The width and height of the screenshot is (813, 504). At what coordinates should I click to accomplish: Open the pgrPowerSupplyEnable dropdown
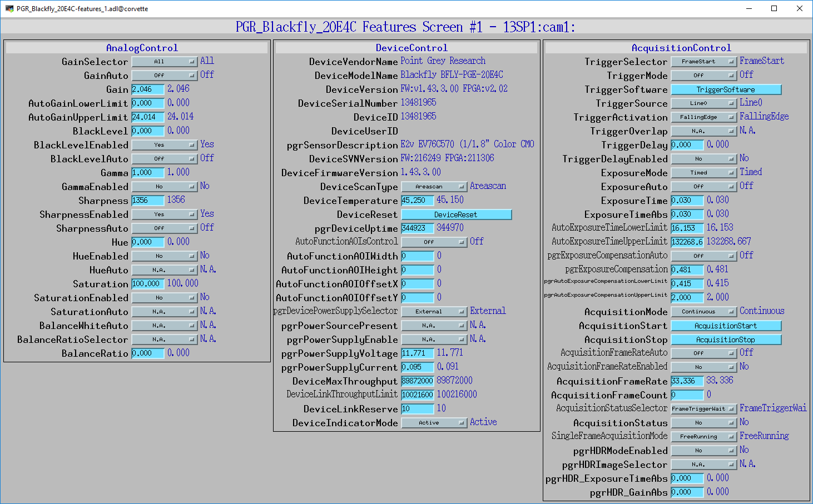coord(434,340)
